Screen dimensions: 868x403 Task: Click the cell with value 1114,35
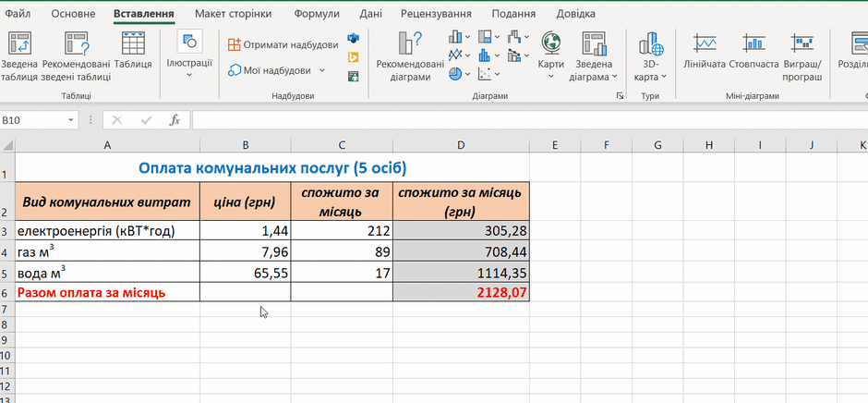pyautogui.click(x=461, y=272)
